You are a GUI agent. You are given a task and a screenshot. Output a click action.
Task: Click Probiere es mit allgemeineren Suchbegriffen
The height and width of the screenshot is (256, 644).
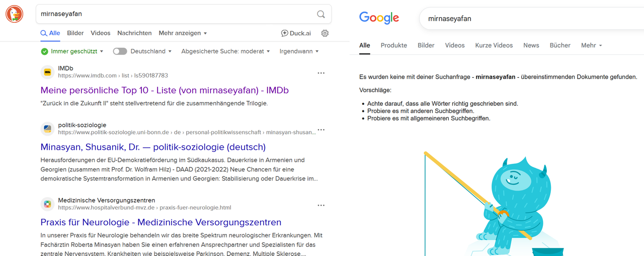pyautogui.click(x=429, y=118)
